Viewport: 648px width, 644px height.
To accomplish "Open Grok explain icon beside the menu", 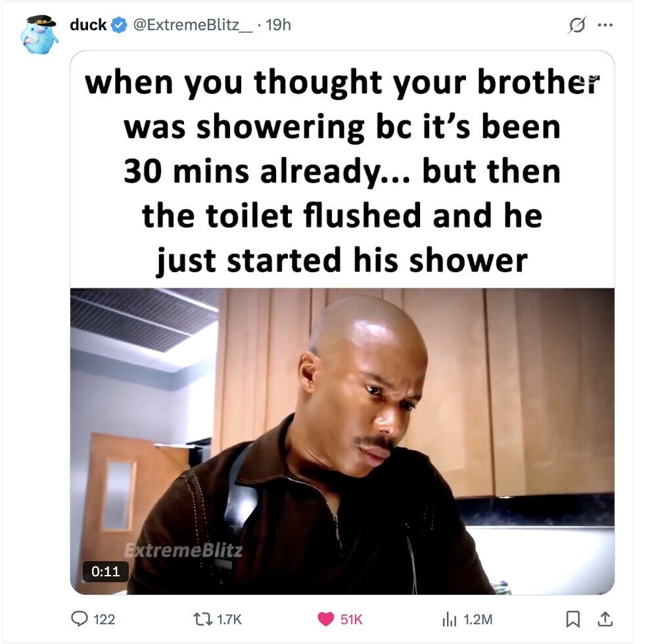I will coord(577,25).
